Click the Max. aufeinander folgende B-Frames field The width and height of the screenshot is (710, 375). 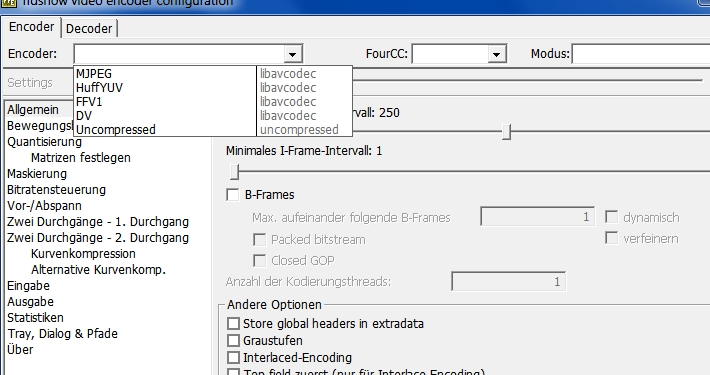[537, 217]
